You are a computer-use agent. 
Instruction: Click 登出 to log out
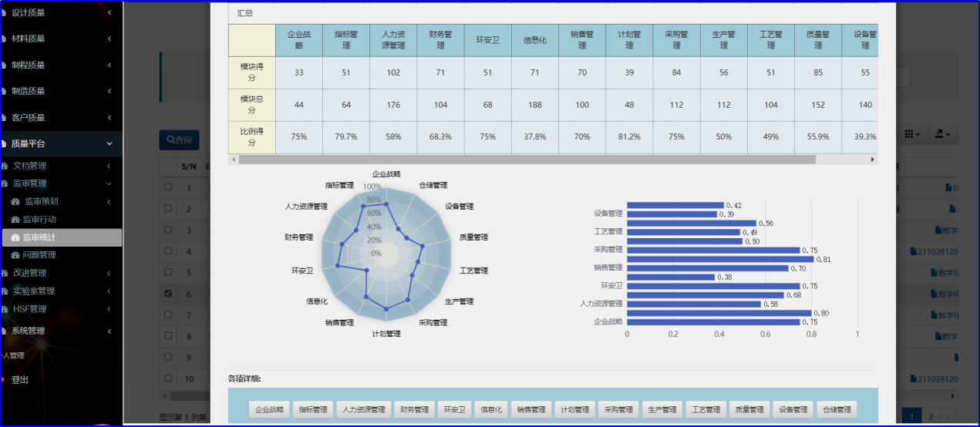click(20, 379)
